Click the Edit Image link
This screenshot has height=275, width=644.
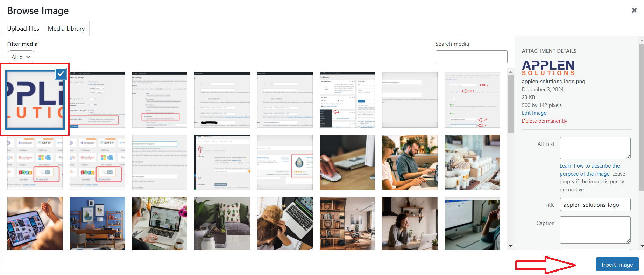(x=534, y=113)
